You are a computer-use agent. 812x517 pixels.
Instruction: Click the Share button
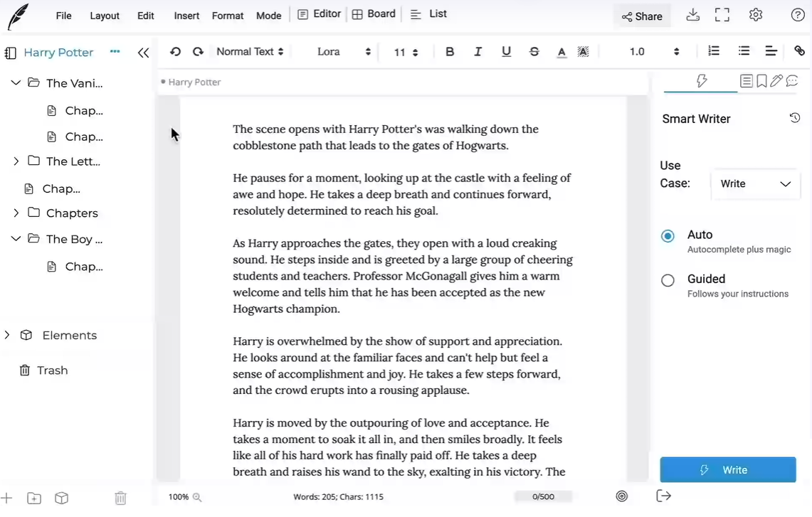point(642,16)
